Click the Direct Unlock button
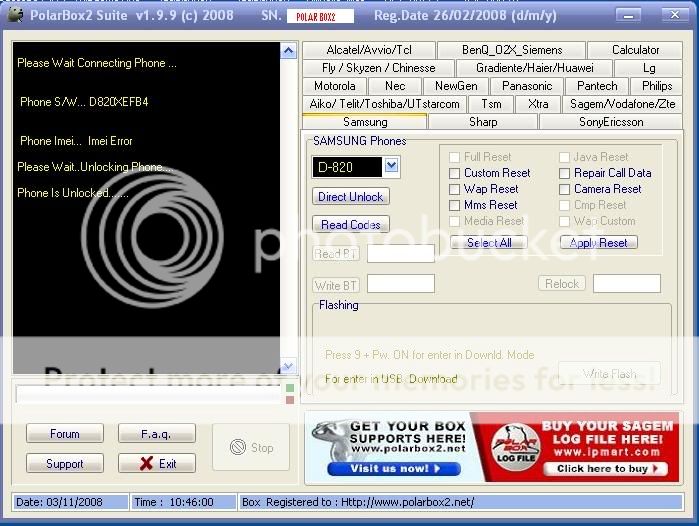Screen dimensions: 699x526 pyautogui.click(x=350, y=197)
